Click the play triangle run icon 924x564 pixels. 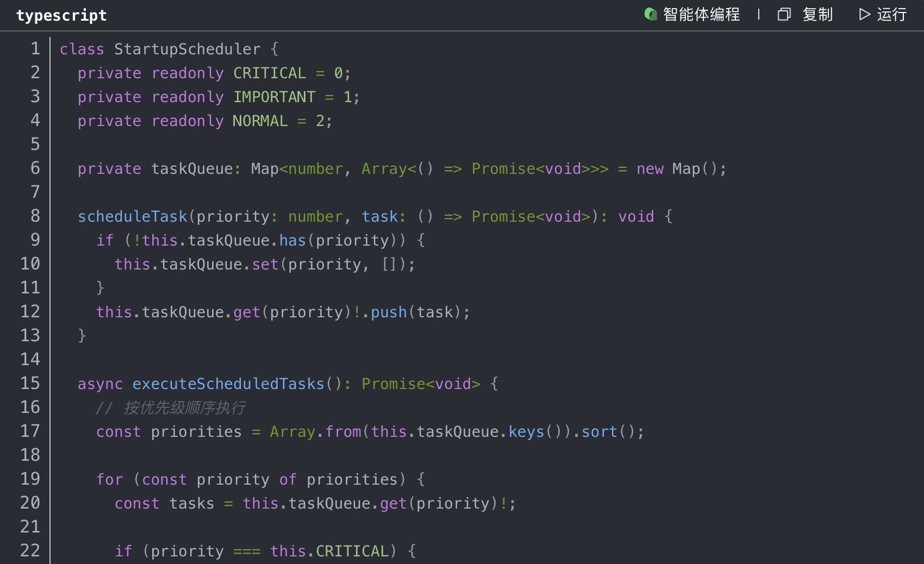pos(864,14)
